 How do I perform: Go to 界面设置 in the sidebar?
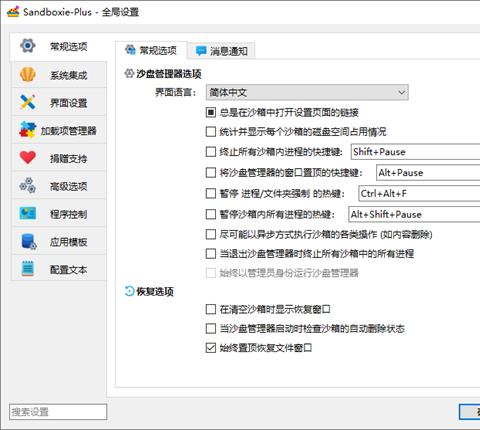point(59,102)
